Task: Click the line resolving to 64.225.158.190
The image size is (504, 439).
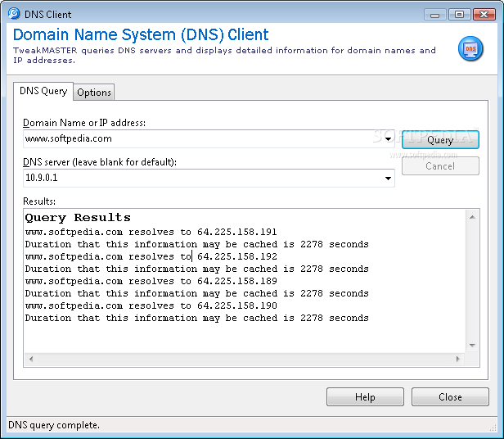Action: click(151, 305)
